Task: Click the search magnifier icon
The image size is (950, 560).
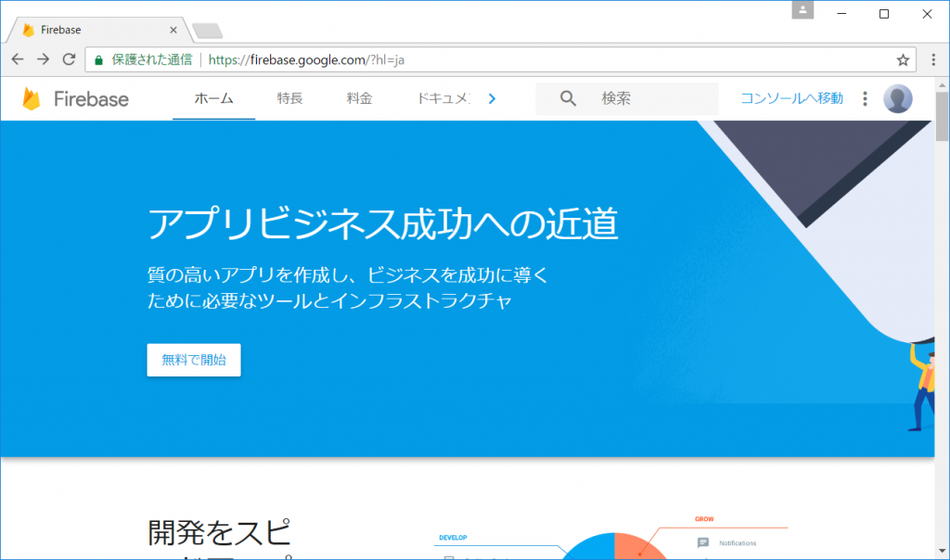Action: pyautogui.click(x=567, y=98)
